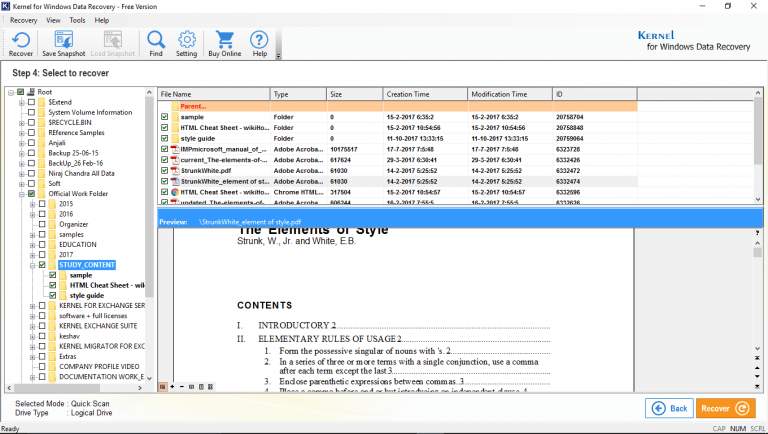Expand the Backup 25-06-15 tree node
This screenshot has width=768, height=434.
tap(22, 153)
